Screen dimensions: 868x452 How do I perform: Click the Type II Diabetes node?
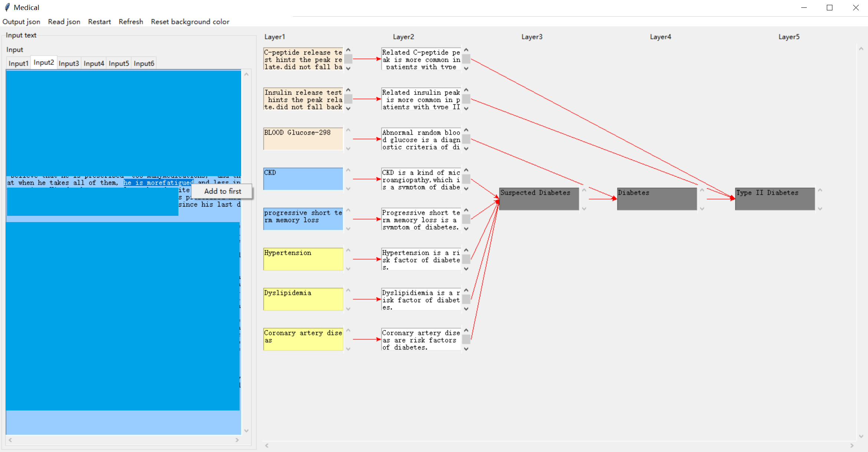[x=775, y=199]
